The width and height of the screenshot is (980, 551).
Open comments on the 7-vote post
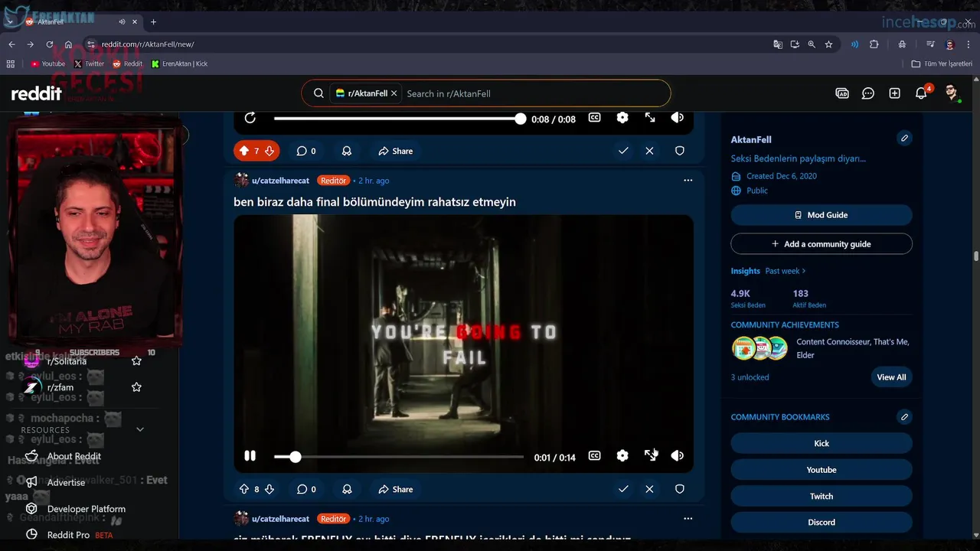[306, 151]
